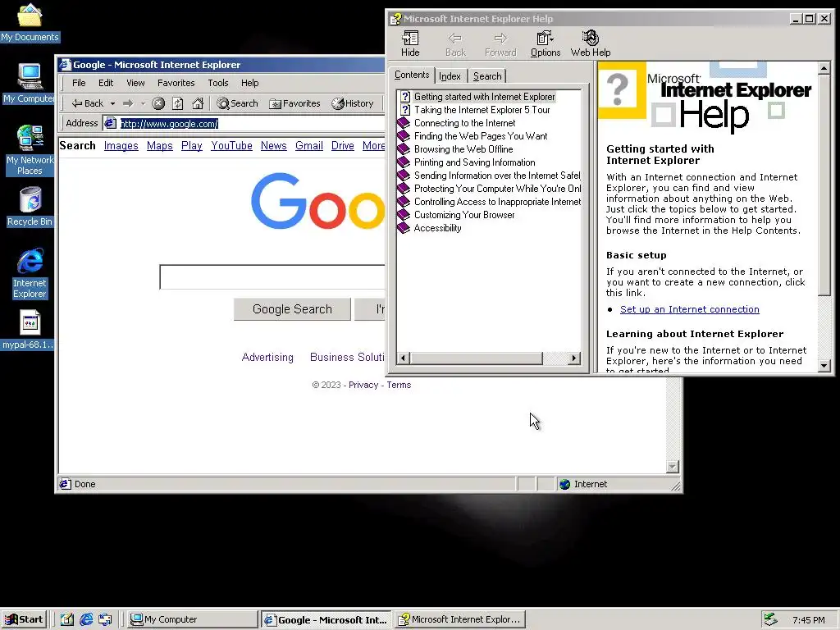The image size is (840, 630).
Task: Go to Home page via house icon
Action: [x=198, y=103]
